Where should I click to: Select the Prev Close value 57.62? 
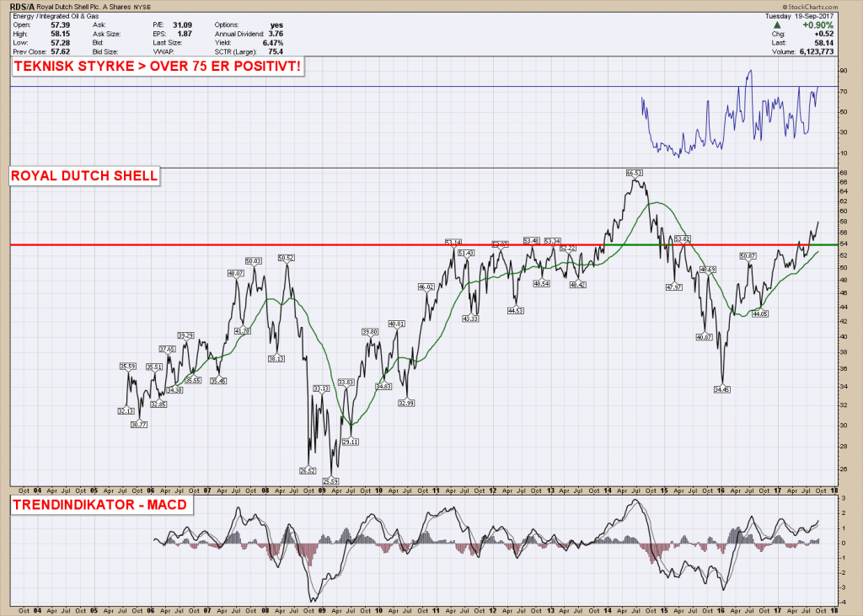tap(60, 51)
